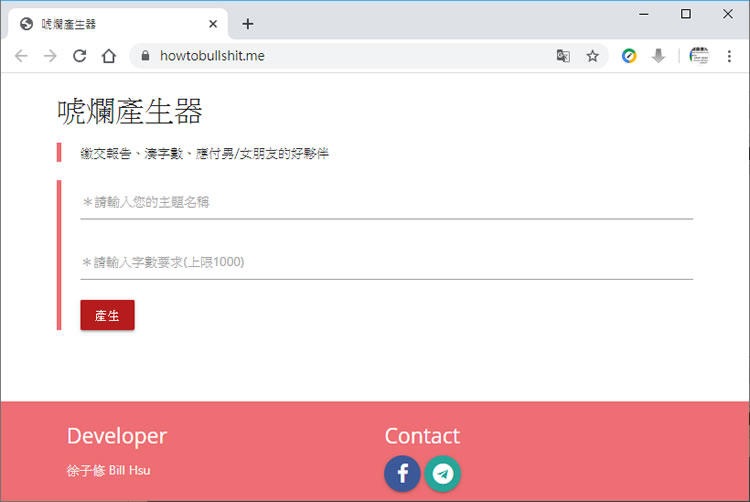This screenshot has width=750, height=502.
Task: Click the subtitle 繳交報告、湊字數 text
Action: pyautogui.click(x=205, y=153)
